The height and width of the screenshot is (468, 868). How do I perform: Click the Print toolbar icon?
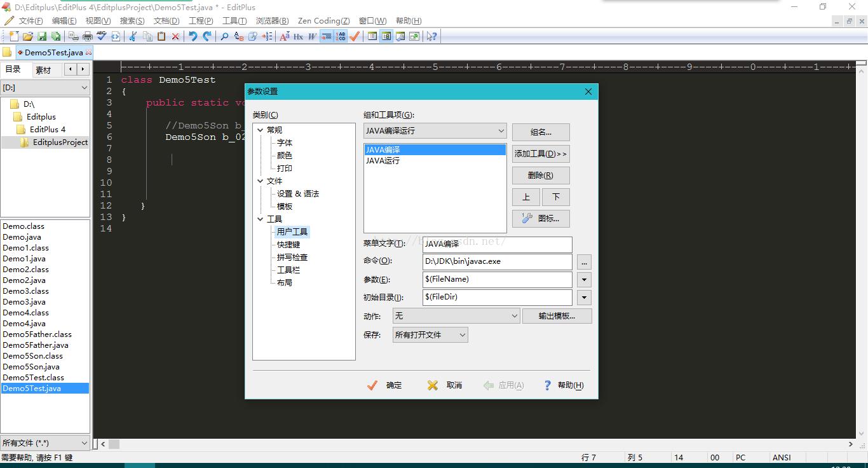88,36
